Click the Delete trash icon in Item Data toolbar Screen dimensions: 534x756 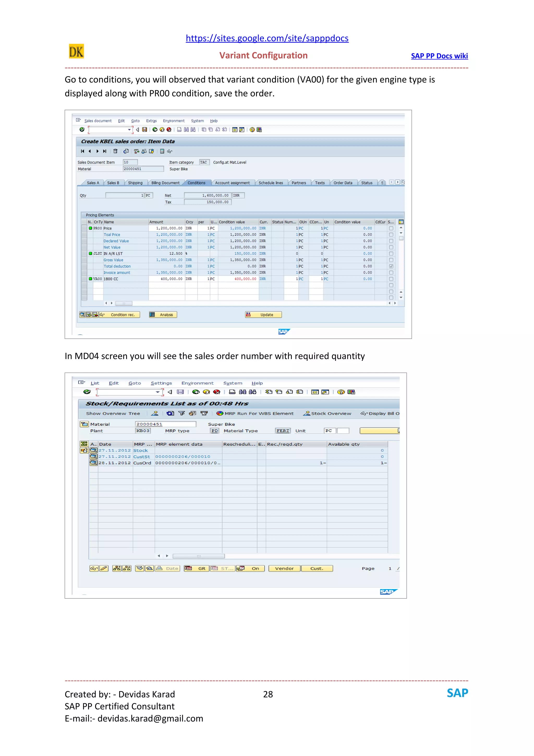(116, 152)
